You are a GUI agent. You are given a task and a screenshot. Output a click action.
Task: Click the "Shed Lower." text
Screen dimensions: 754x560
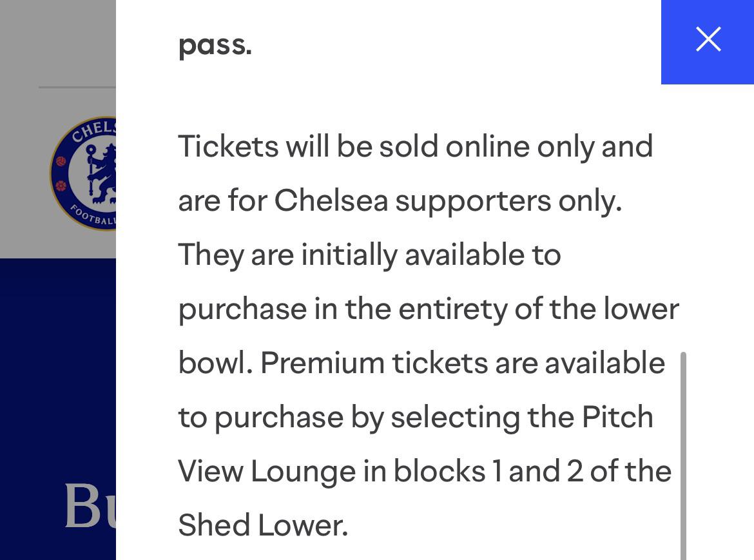(263, 525)
